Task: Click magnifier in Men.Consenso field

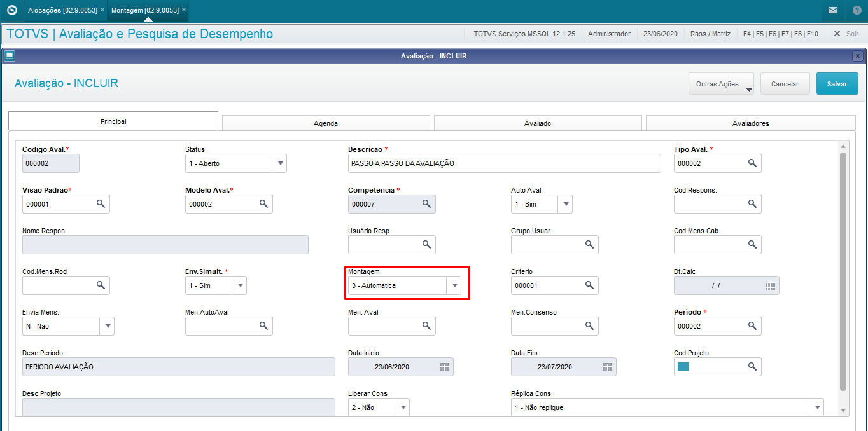Action: (589, 326)
